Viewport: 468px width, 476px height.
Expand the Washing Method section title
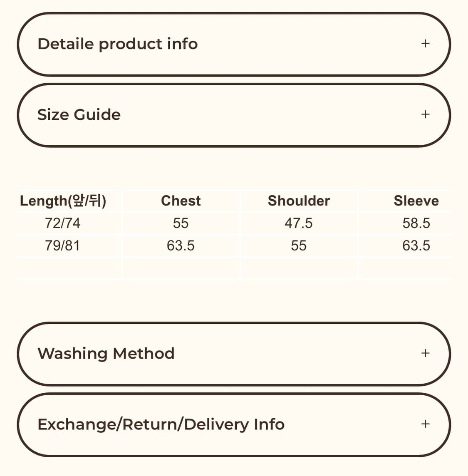pyautogui.click(x=106, y=354)
